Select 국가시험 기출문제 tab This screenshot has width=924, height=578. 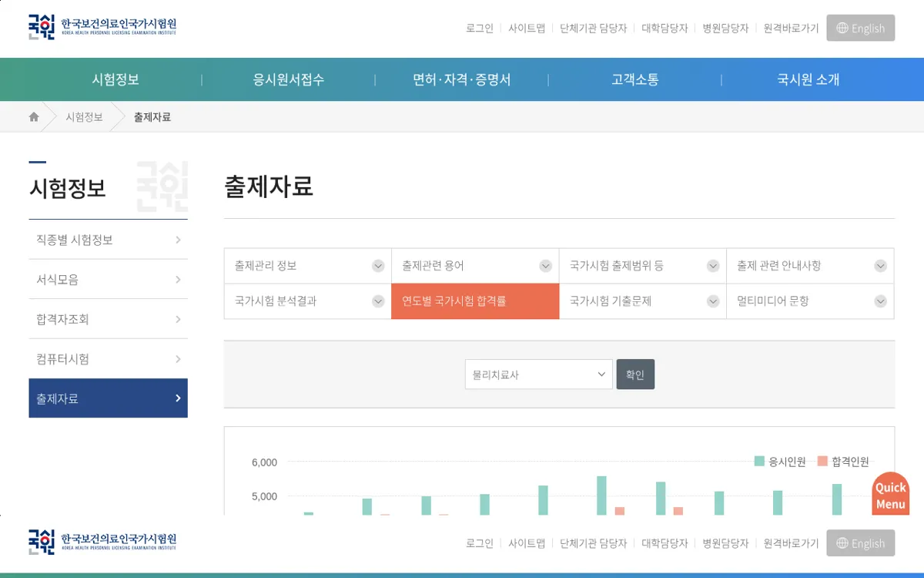pos(643,301)
